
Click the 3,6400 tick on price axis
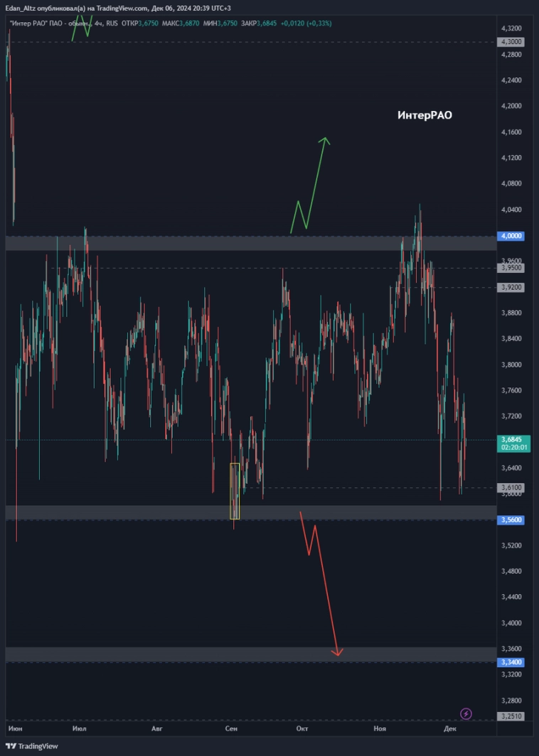pyautogui.click(x=511, y=468)
